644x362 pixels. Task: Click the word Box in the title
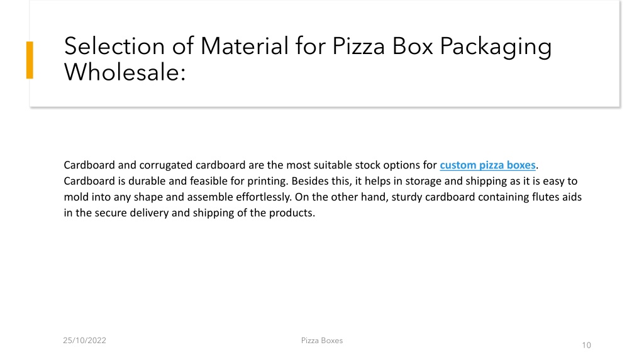pyautogui.click(x=413, y=45)
